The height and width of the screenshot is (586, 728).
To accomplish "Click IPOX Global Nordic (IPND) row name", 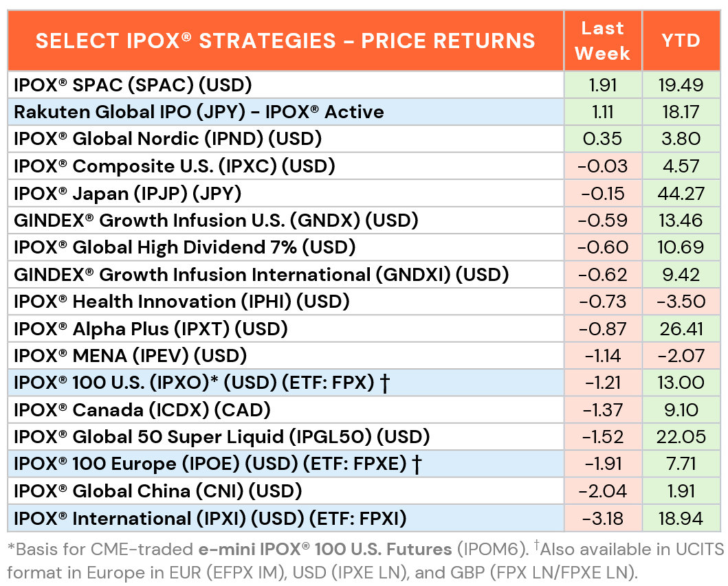I will 168,139.
